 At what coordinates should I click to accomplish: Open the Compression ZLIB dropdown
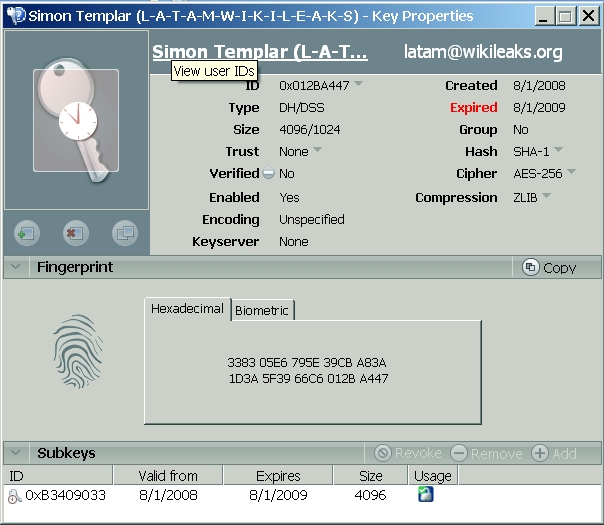point(546,195)
